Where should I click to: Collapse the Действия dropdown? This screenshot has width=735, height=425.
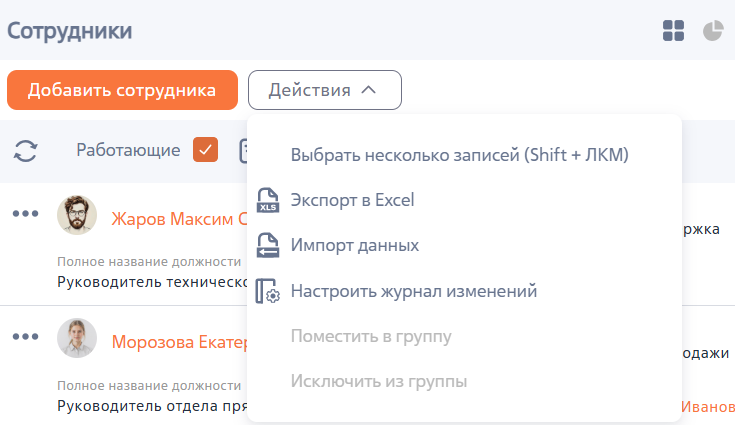point(324,90)
